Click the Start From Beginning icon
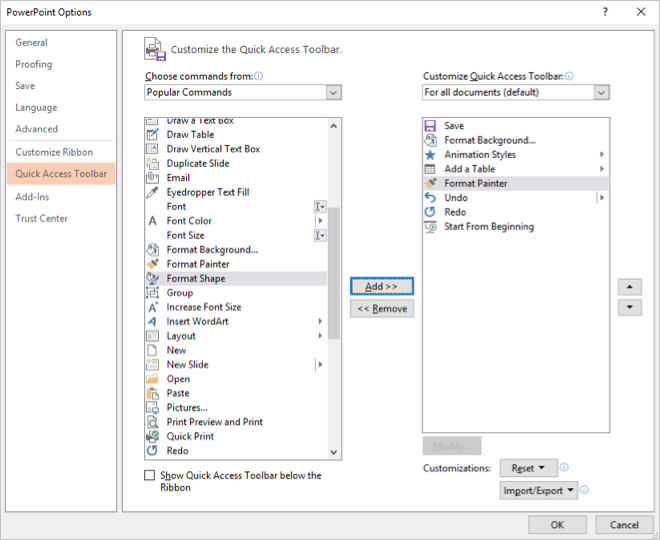The image size is (660, 540). 431,227
